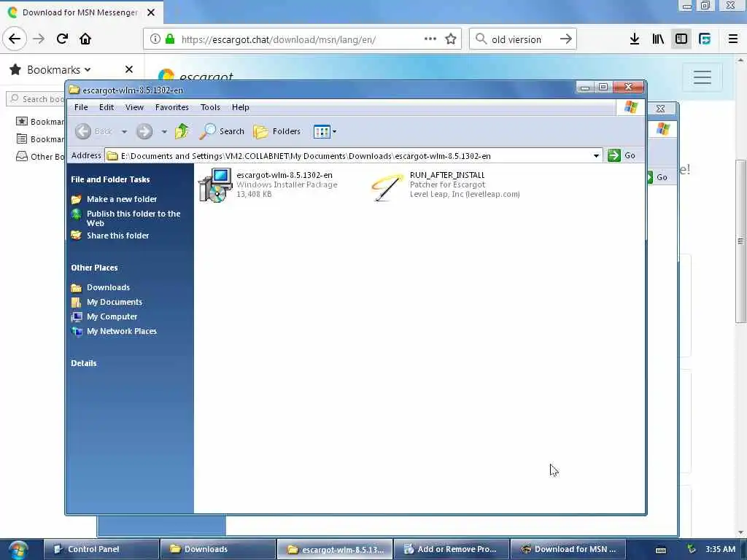Click the Up folder icon in Explorer toolbar
Screen dimensions: 747x560
[182, 131]
